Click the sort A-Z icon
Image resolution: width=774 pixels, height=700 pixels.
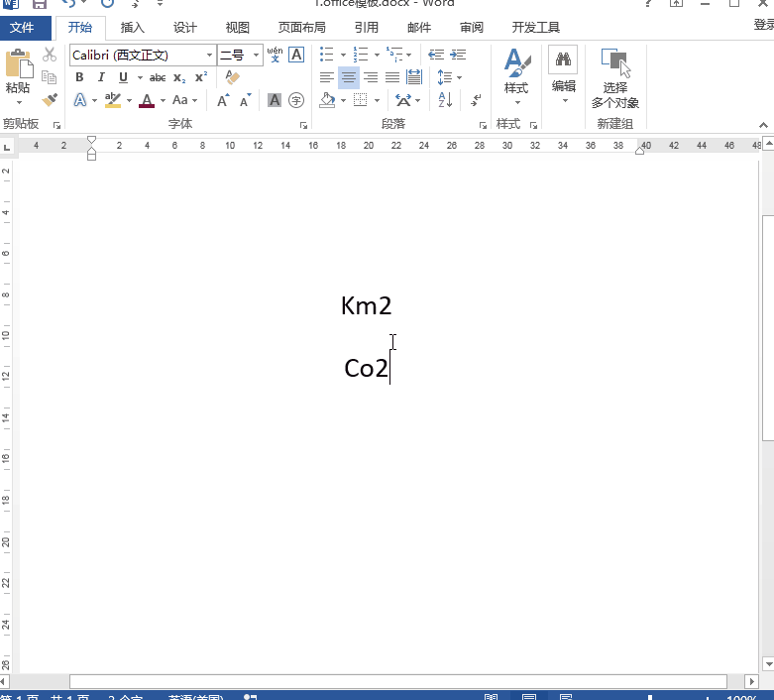(445, 100)
